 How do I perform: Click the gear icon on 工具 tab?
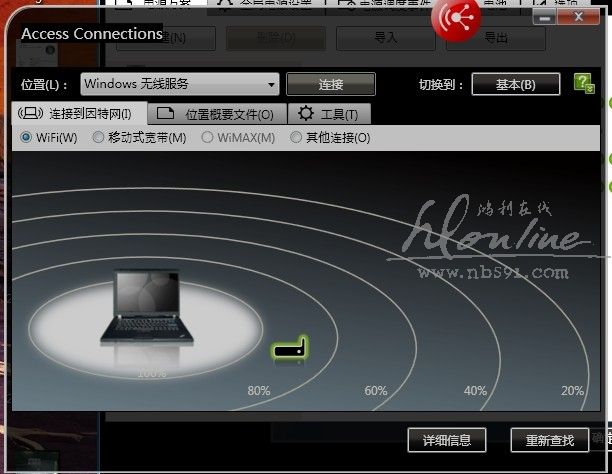point(306,113)
